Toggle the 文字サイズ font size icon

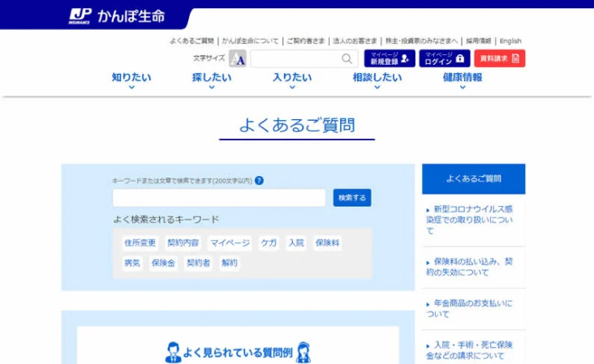[x=238, y=58]
